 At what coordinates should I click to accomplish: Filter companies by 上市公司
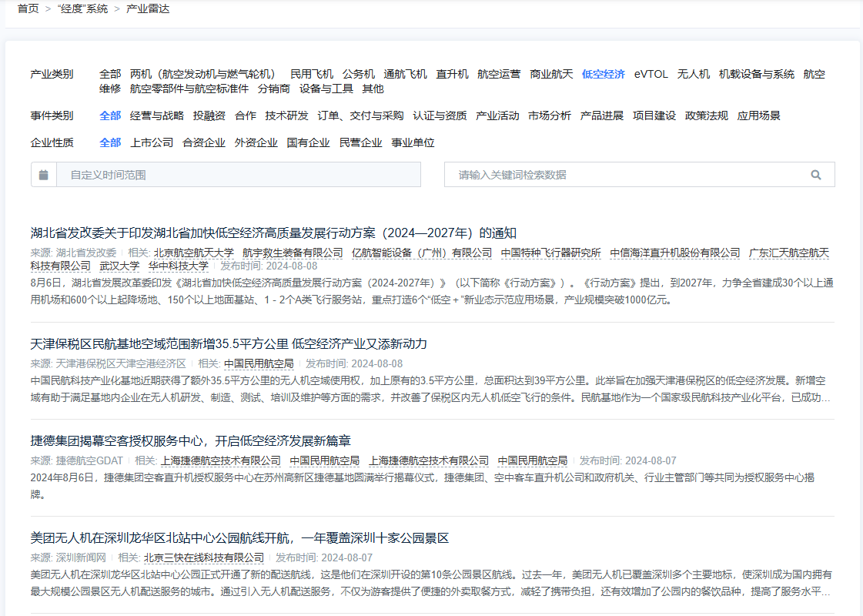pyautogui.click(x=152, y=142)
